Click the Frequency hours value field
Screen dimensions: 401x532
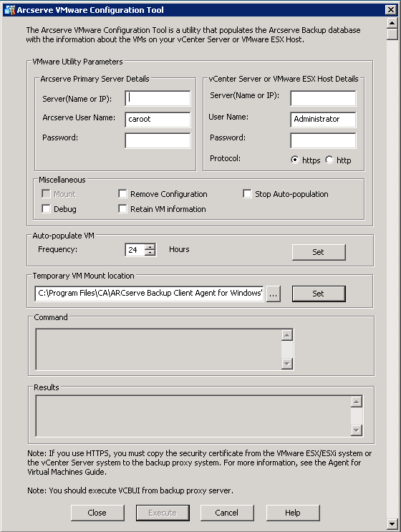135,250
